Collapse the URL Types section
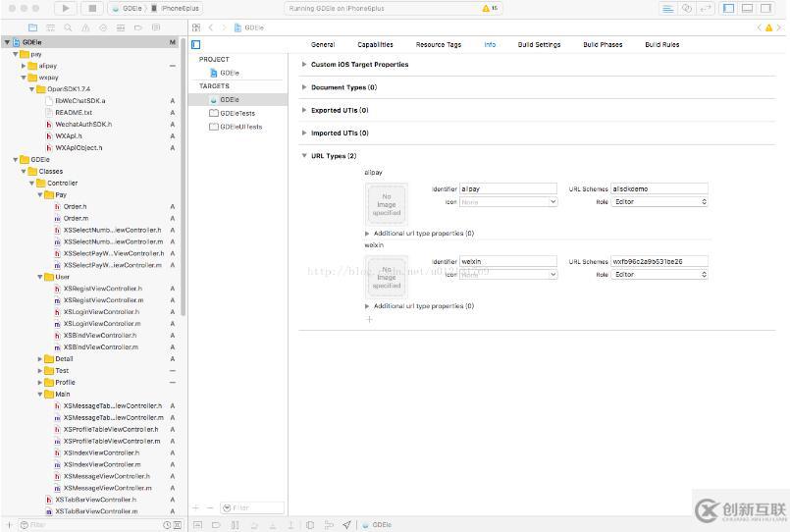790x532 pixels. 304,156
